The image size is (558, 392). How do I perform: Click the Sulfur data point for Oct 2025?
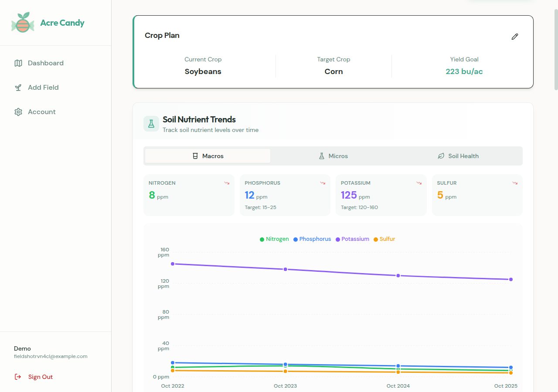pyautogui.click(x=511, y=373)
